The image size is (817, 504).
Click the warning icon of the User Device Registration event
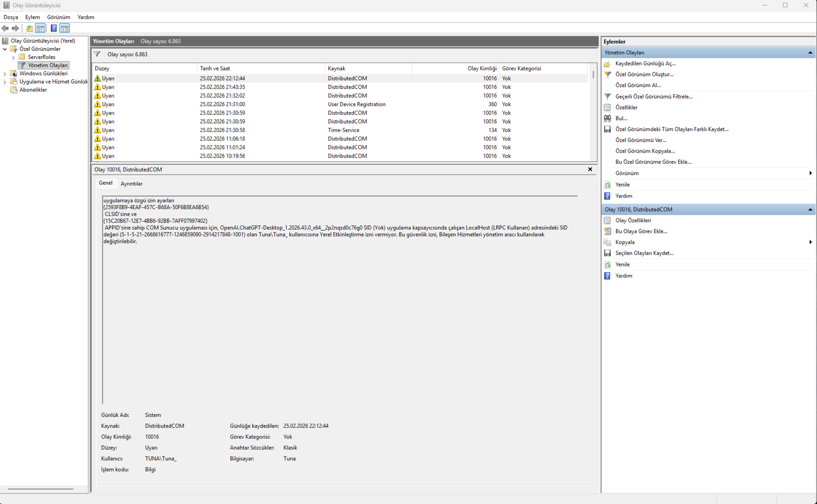click(x=98, y=105)
